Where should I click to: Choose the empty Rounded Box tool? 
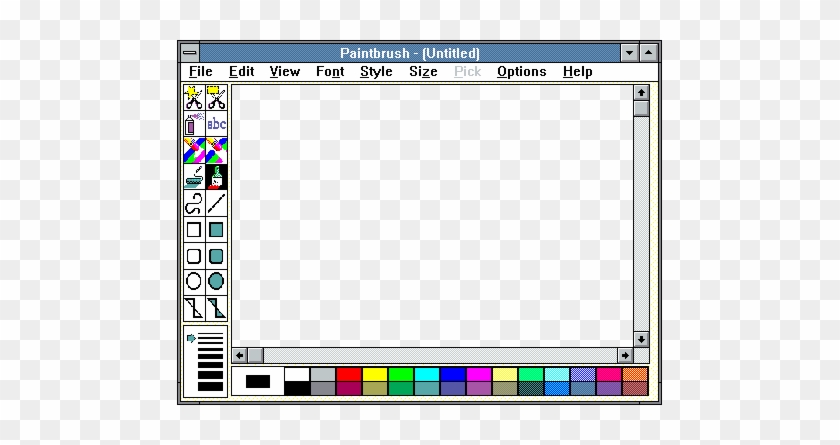194,256
